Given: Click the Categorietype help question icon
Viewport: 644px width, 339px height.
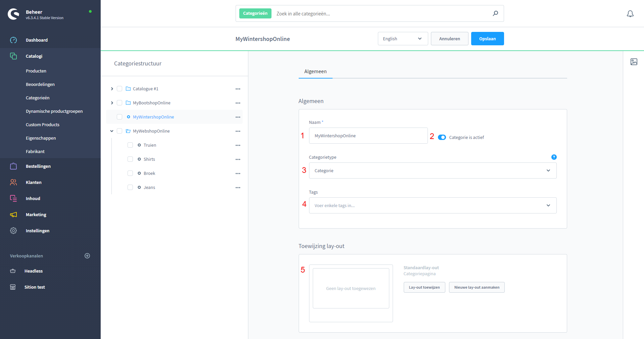Looking at the screenshot, I should pos(554,157).
